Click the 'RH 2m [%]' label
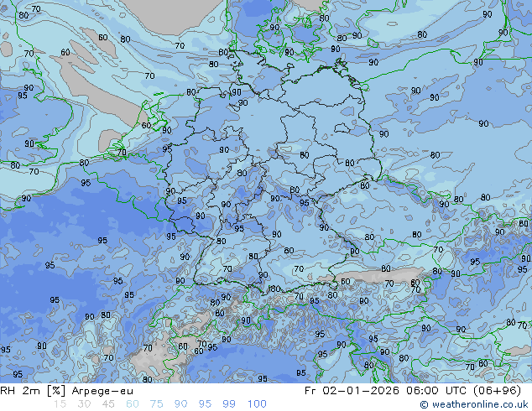Viewport: 532px width, 411px height. pos(33,391)
